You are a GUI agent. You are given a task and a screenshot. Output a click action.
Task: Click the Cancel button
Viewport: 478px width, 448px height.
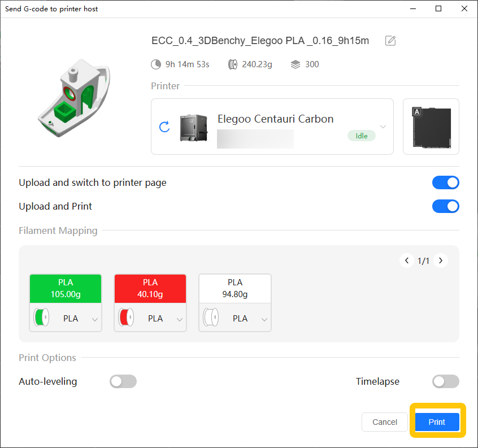tap(384, 422)
